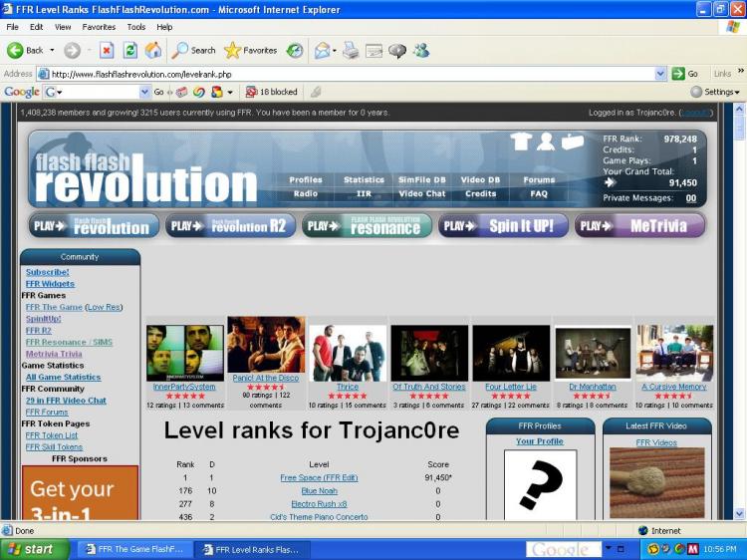Viewport: 747px width, 560px height.
Task: Click the user silhouette icon in header
Action: (546, 141)
